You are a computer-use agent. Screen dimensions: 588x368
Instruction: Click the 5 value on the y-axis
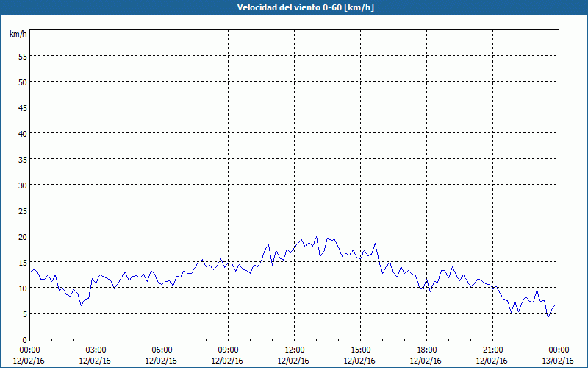[25, 314]
